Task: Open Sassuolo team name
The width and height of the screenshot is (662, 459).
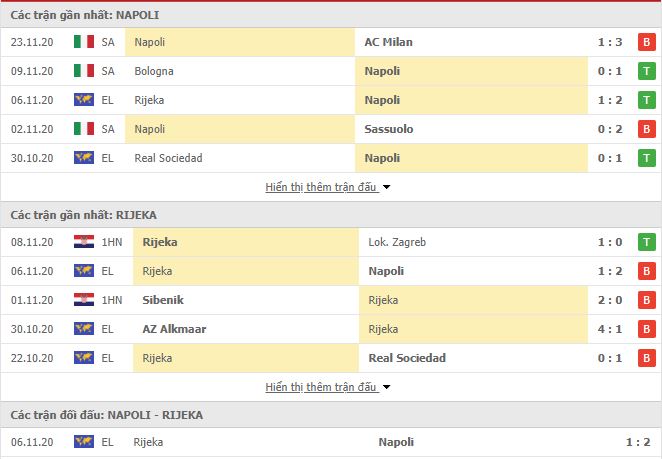Action: (388, 129)
